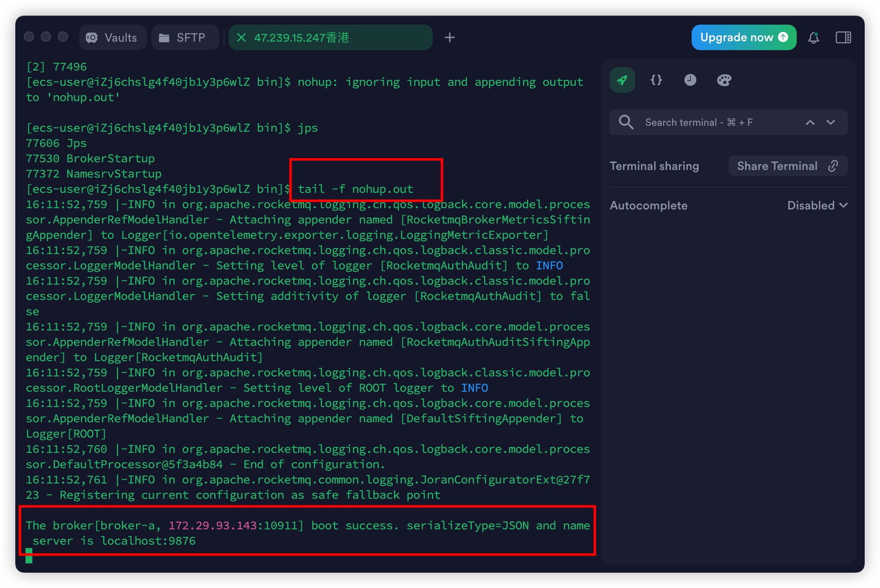Viewport: 880px width, 588px height.
Task: Click the '77530 BrokerStartup' line
Action: tap(90, 158)
